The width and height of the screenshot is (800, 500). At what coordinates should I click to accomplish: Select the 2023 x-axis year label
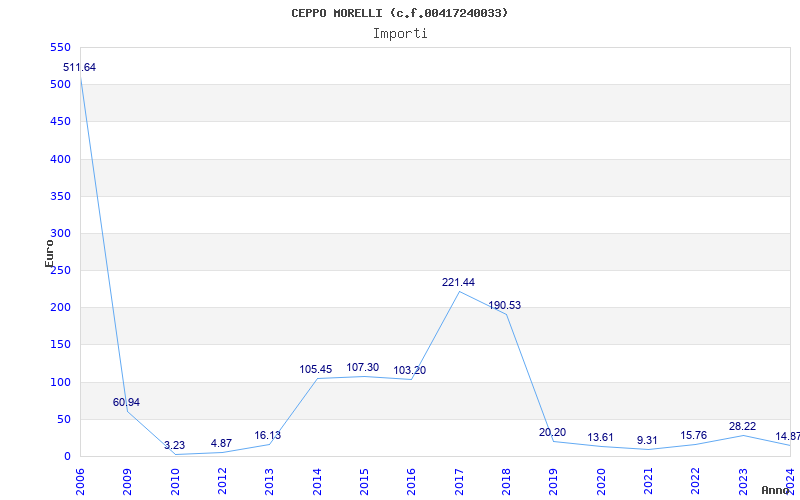click(x=743, y=482)
